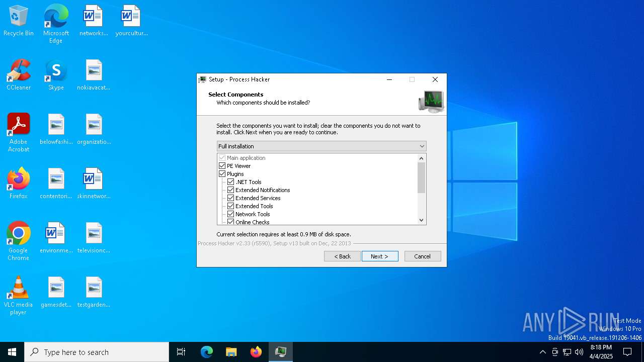Open Google Chrome desktop shortcut
644x362 pixels.
pos(19,241)
